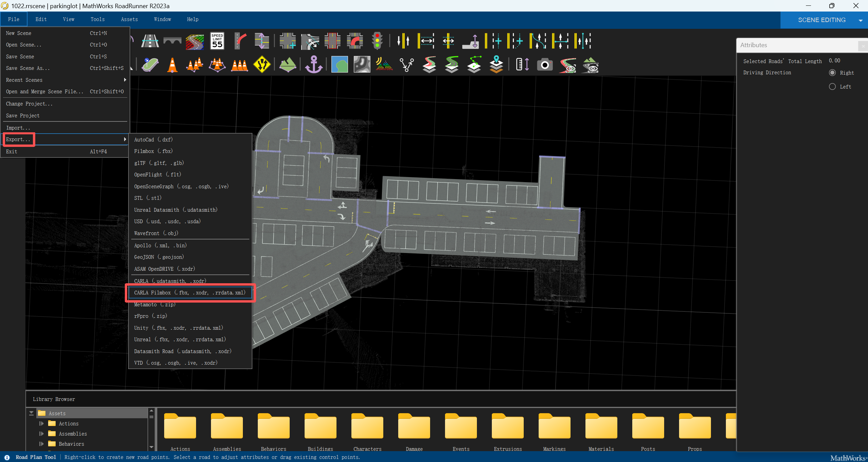Select the Speed Limit 55 tool icon
Image resolution: width=868 pixels, height=462 pixels.
pos(217,41)
